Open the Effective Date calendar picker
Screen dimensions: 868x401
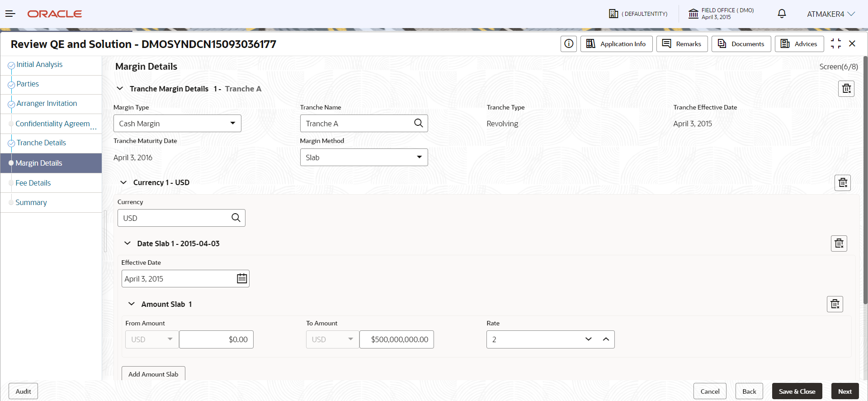coord(242,278)
